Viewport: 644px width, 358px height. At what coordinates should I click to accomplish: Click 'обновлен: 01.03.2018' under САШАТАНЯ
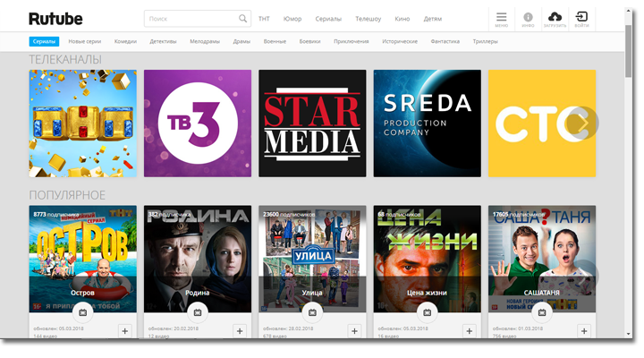tap(518, 328)
